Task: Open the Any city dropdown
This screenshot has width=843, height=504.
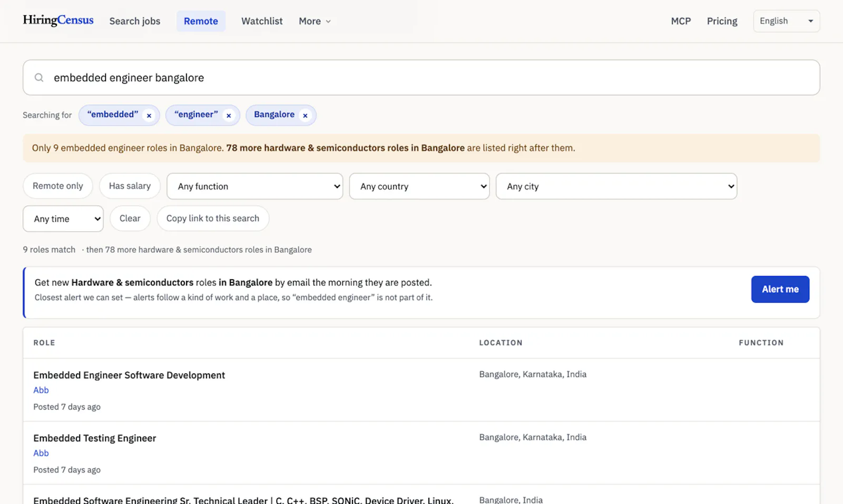Action: click(x=616, y=186)
